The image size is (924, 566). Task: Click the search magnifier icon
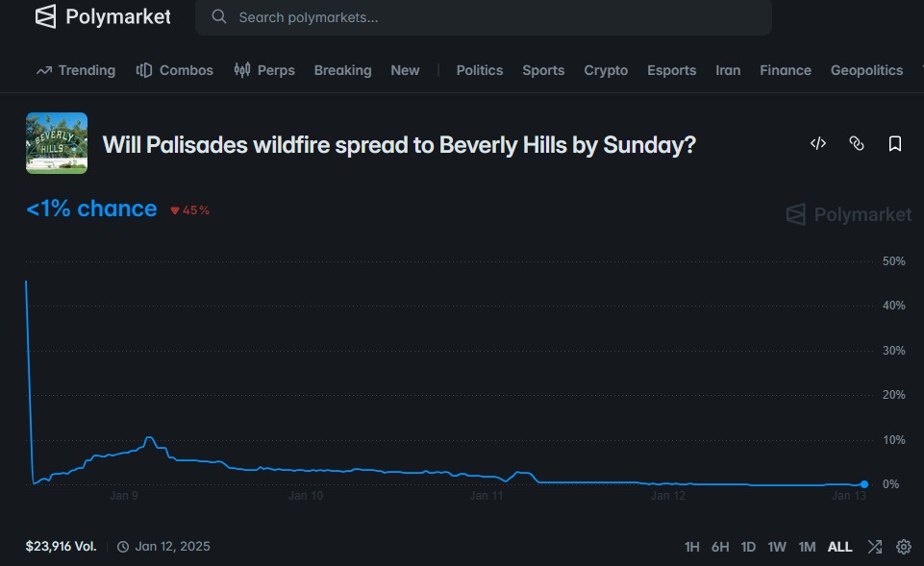218,16
